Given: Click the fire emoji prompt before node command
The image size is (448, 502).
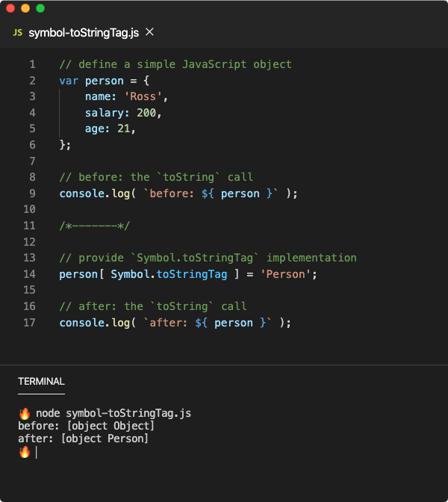Looking at the screenshot, I should [25, 413].
